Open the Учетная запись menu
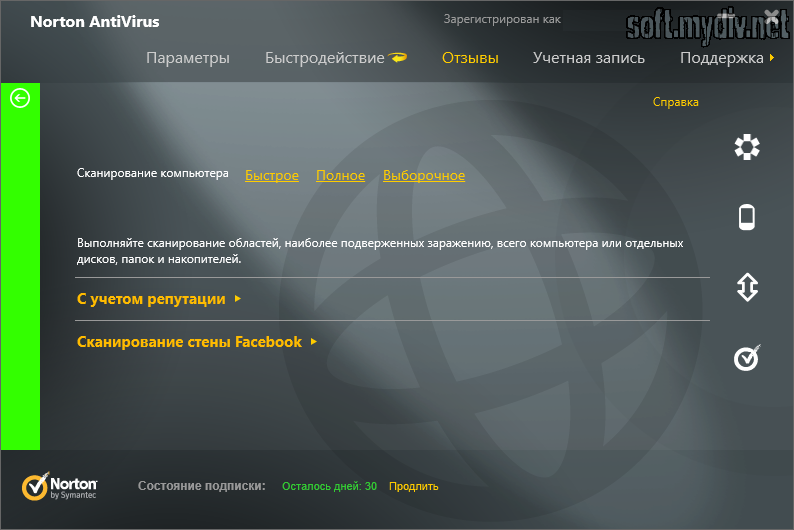Viewport: 794px width, 530px height. tap(588, 58)
